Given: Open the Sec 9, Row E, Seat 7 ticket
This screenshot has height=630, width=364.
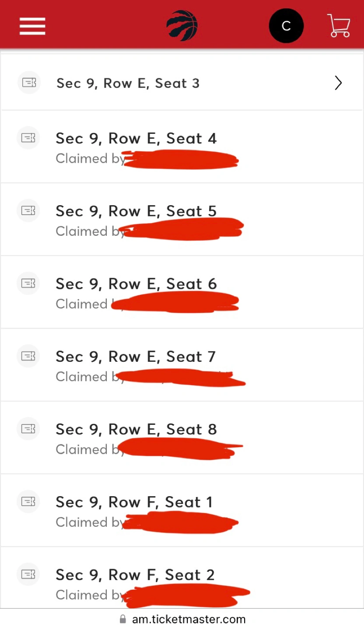Looking at the screenshot, I should 136,357.
